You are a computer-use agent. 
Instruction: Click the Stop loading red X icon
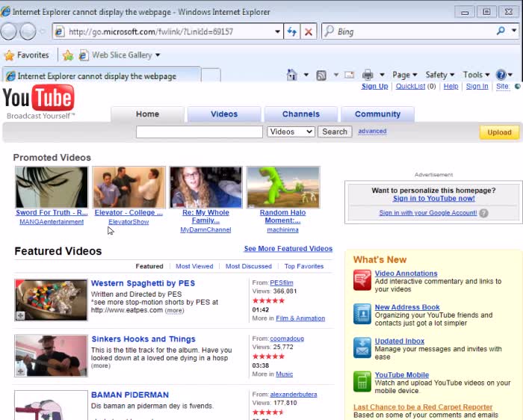(309, 31)
